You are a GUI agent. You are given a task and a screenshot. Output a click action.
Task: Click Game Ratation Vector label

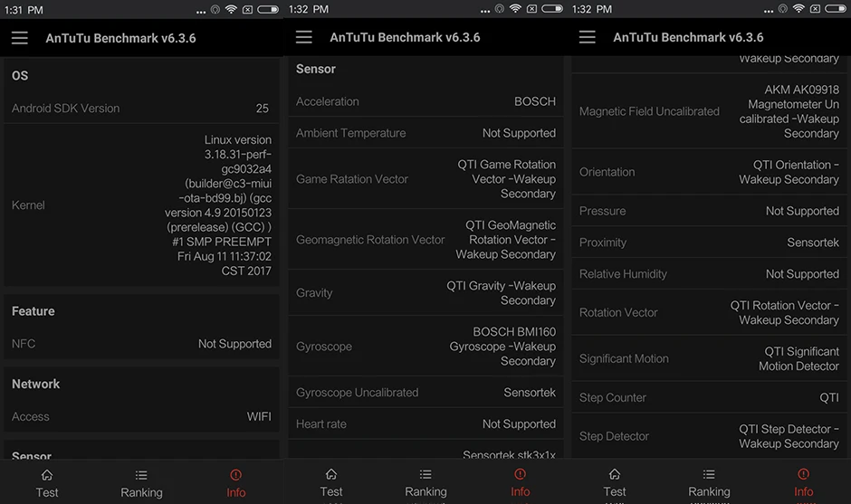click(x=351, y=179)
